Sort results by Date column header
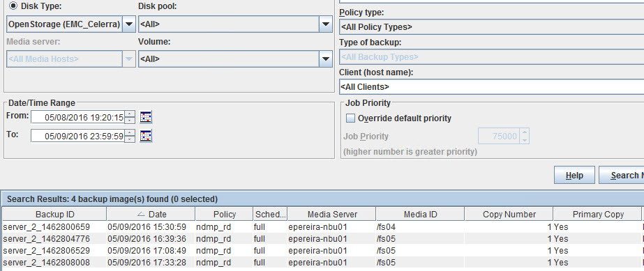Image resolution: width=644 pixels, height=271 pixels. pos(151,214)
